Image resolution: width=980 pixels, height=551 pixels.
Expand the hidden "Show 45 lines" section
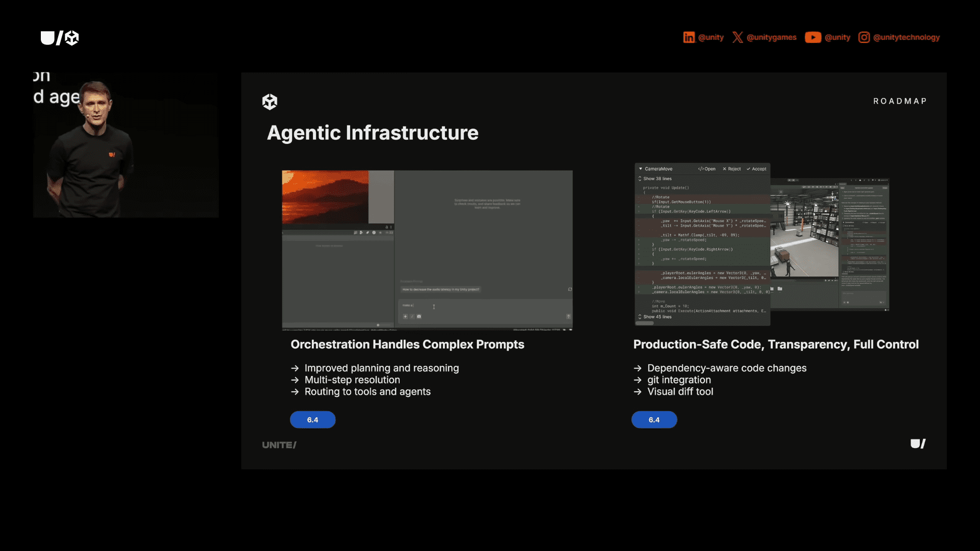[x=656, y=317]
